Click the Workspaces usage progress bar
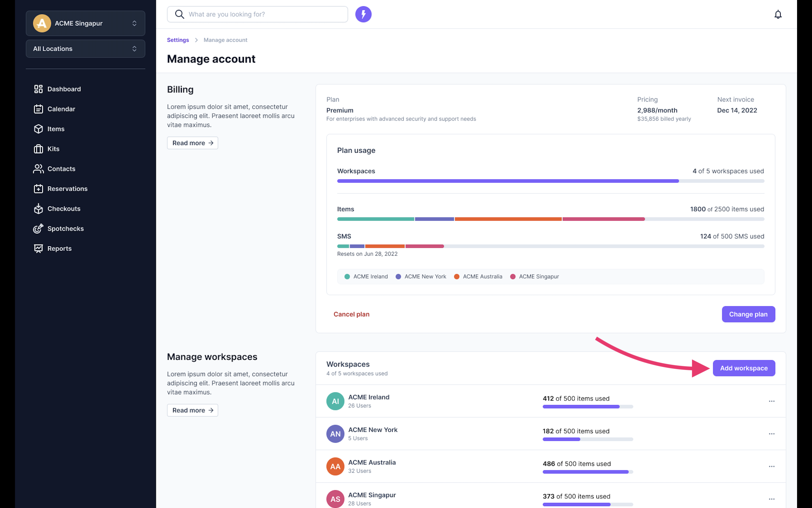This screenshot has width=812, height=508. coord(551,181)
